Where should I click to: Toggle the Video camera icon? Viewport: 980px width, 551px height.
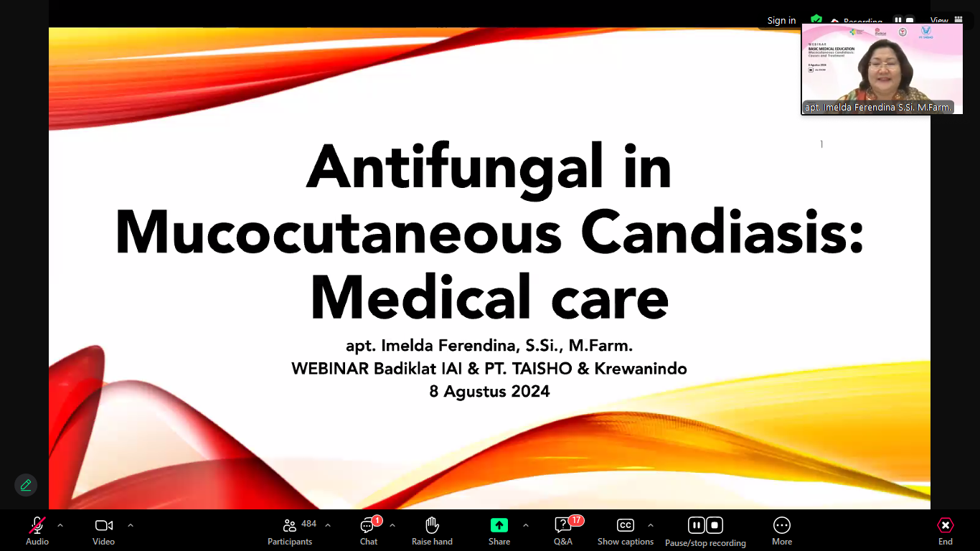[x=104, y=525]
